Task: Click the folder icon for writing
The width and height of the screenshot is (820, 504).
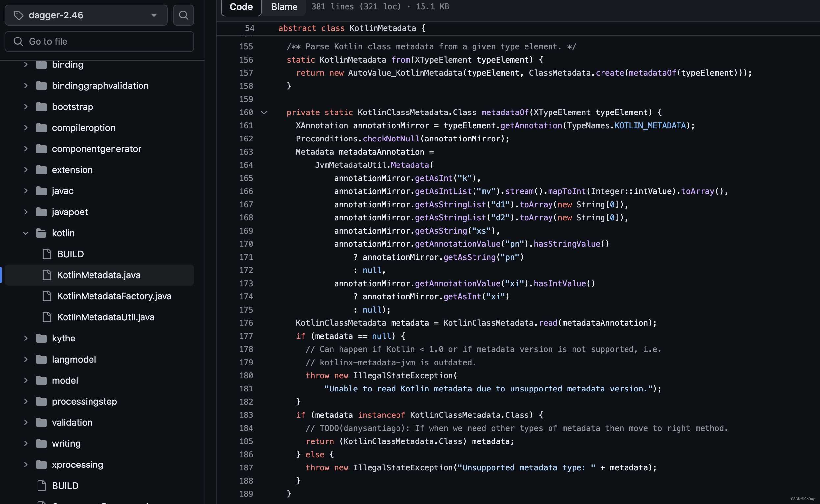Action: coord(41,443)
